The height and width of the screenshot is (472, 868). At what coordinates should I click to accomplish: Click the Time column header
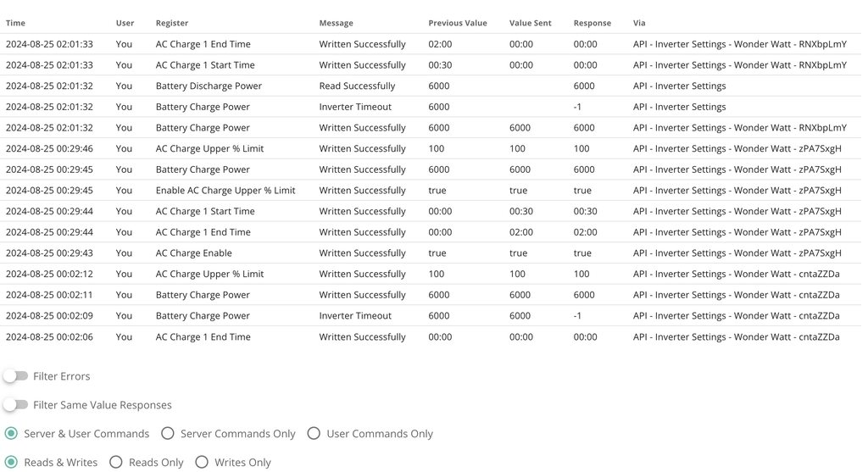(15, 23)
